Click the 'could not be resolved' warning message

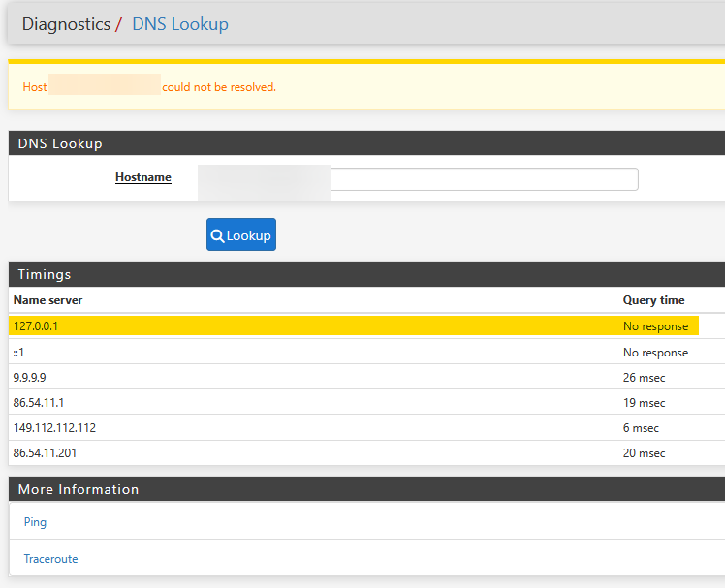pyautogui.click(x=219, y=87)
